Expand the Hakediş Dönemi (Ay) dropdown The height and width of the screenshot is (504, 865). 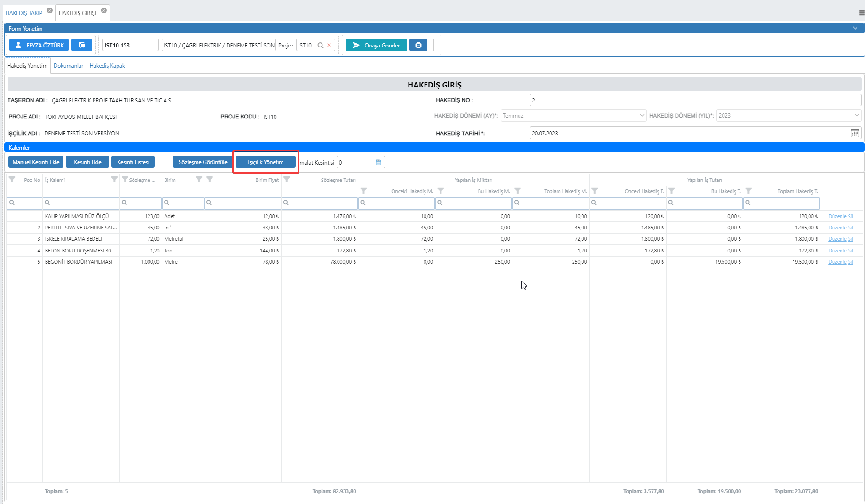(x=642, y=116)
